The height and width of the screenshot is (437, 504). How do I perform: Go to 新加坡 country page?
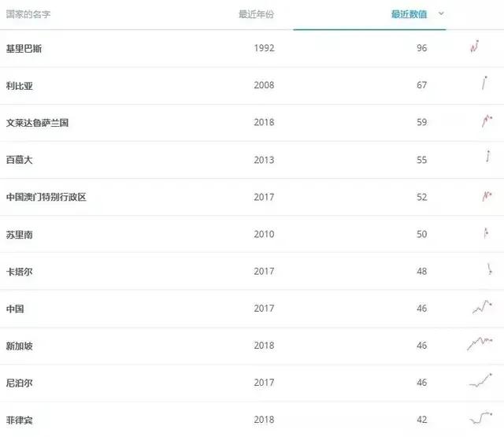(x=20, y=346)
